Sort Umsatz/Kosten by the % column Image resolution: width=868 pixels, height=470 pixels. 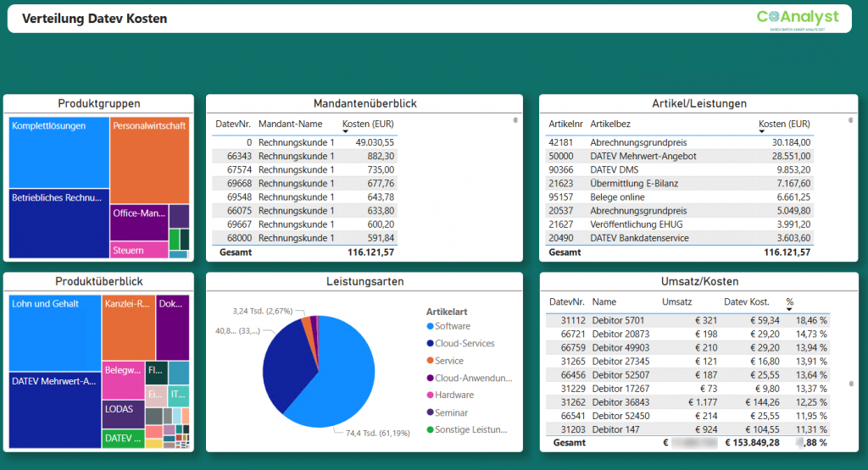(x=789, y=302)
